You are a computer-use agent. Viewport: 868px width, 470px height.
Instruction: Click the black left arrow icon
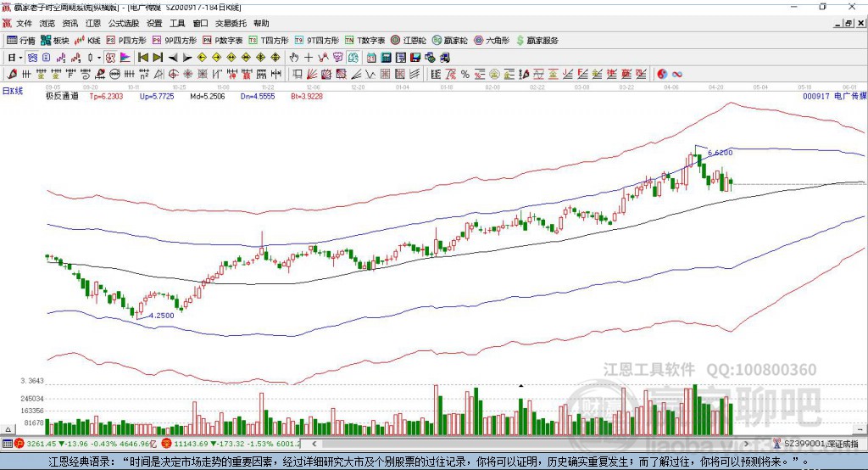tap(173, 58)
